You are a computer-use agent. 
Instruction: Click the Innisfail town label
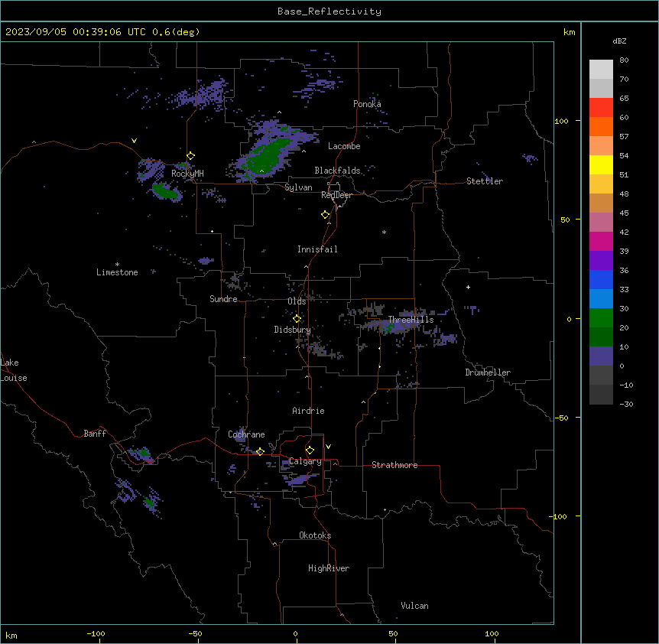[x=317, y=249]
